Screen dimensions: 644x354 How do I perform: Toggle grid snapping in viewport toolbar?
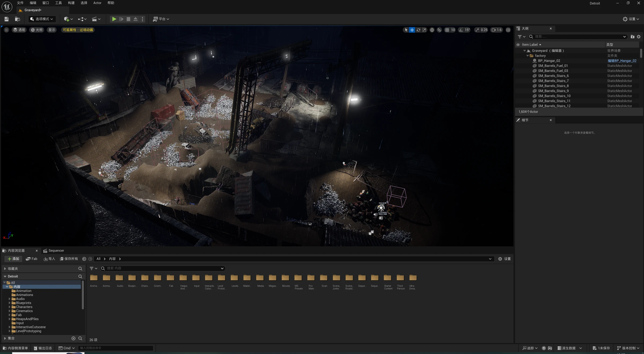(447, 30)
